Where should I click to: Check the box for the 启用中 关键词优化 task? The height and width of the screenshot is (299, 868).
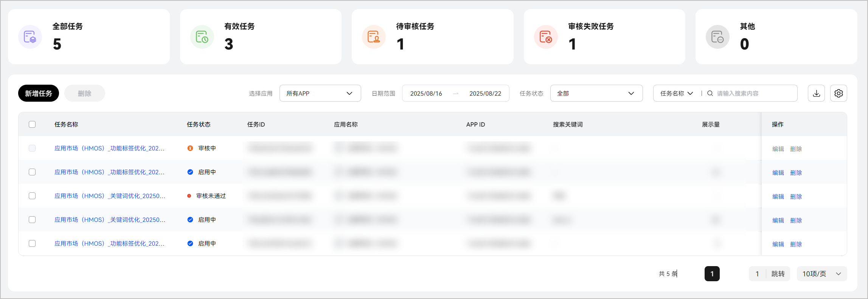point(32,220)
